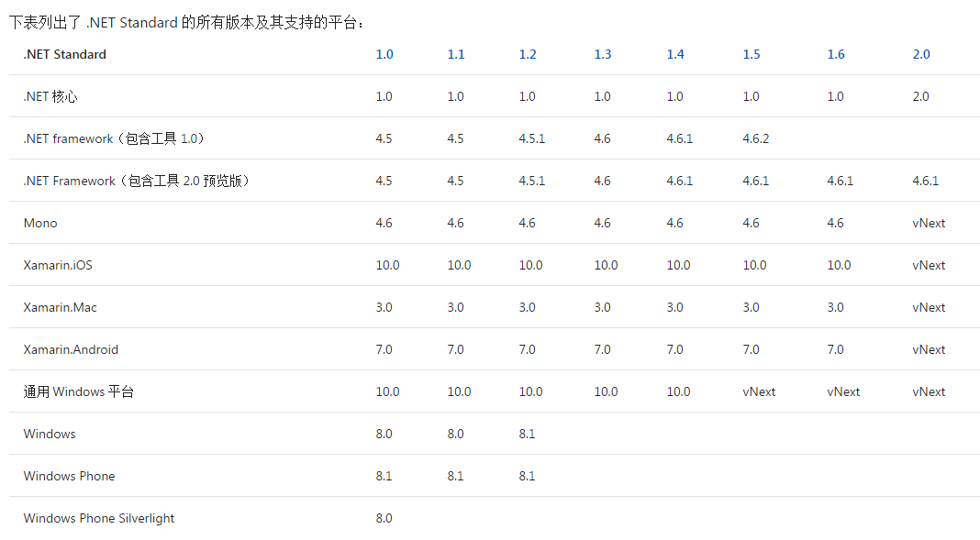The image size is (980, 540).
Task: Click '4.6.1' under 1.6 in tools 2.0 preview row
Action: click(x=840, y=181)
